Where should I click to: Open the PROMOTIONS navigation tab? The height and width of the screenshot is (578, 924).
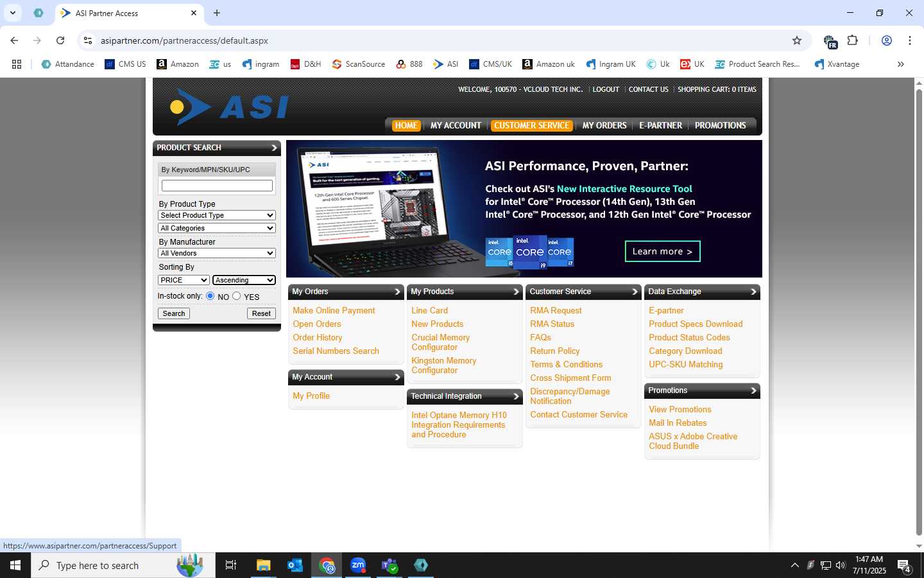coord(721,126)
